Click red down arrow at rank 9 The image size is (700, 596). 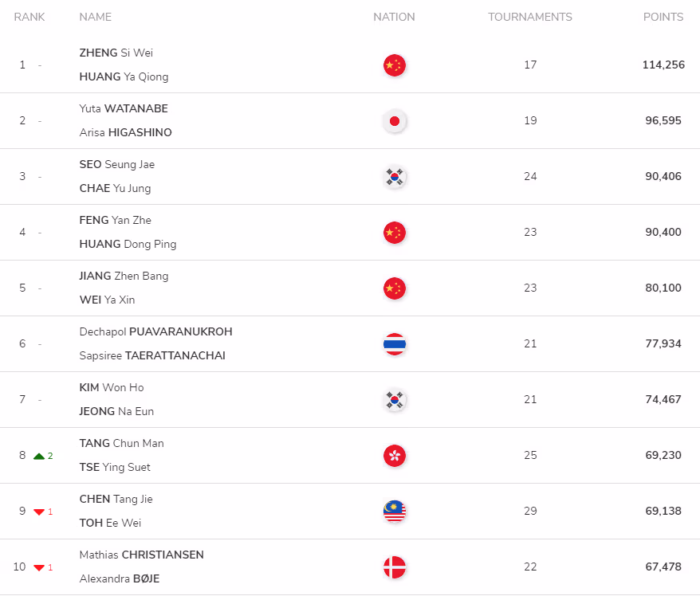[x=39, y=512]
